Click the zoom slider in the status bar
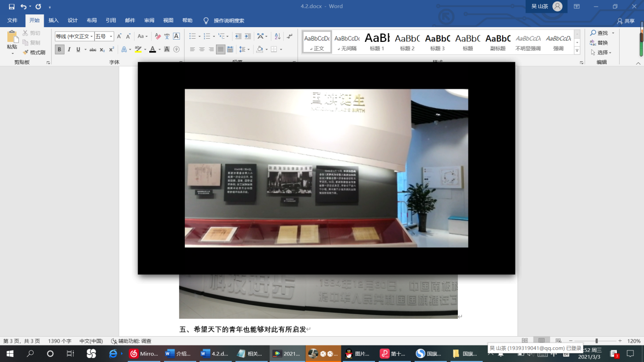 click(x=597, y=341)
